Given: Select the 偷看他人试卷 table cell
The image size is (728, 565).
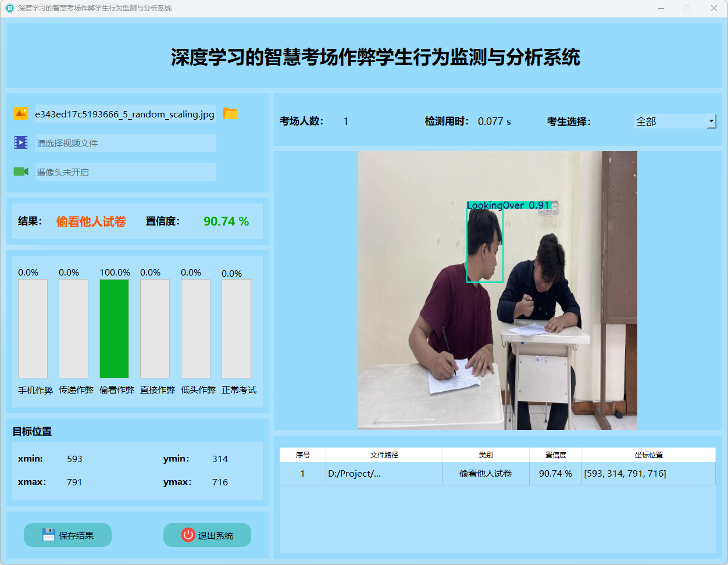Looking at the screenshot, I should tap(486, 473).
